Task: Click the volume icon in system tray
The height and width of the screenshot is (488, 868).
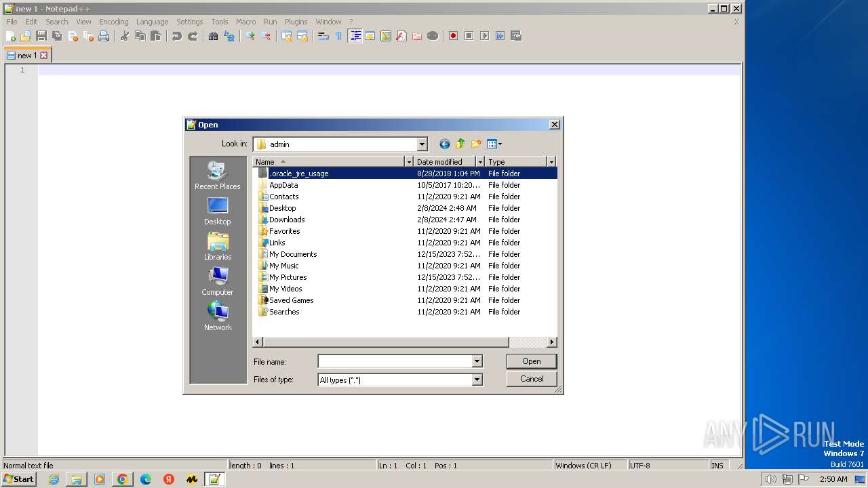Action: coord(770,479)
